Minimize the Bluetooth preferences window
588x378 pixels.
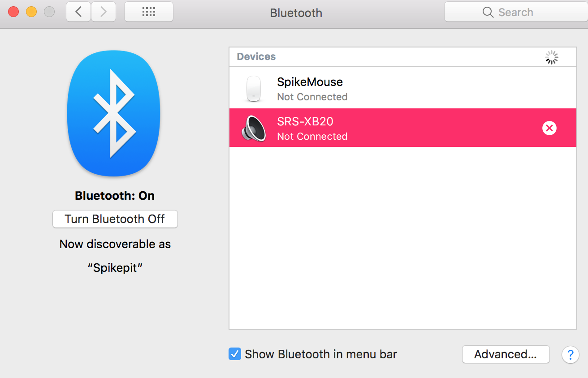click(31, 12)
